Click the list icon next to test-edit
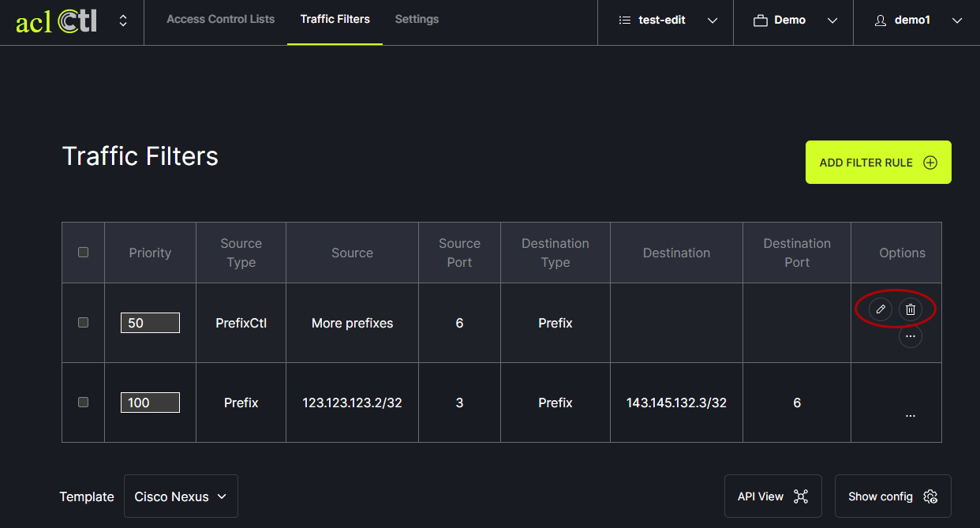Screen dimensions: 980x528 625,21
